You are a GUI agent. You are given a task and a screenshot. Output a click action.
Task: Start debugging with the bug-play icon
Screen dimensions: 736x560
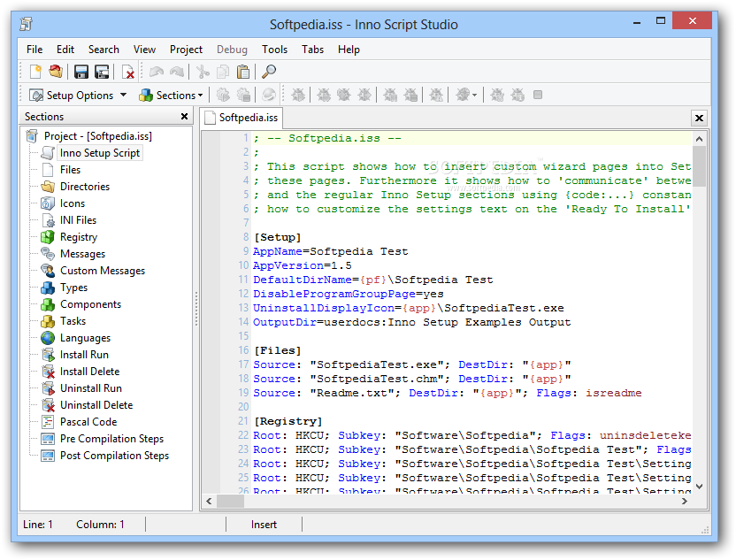point(298,96)
